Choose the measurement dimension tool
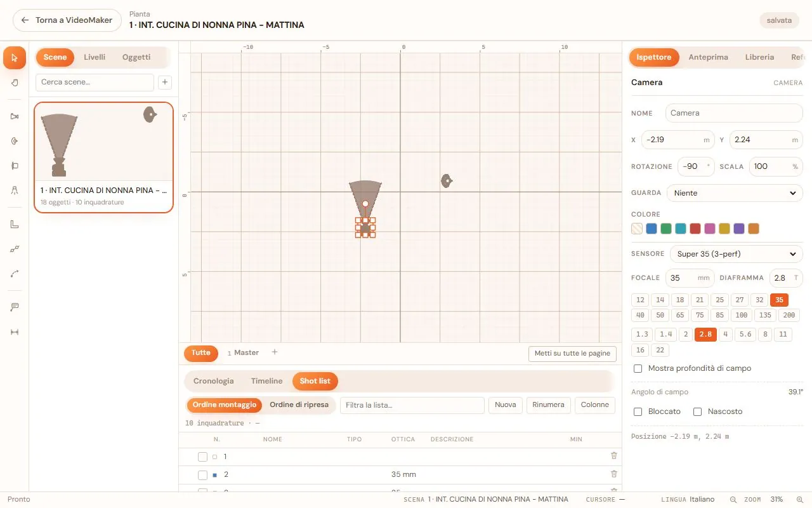The image size is (812, 508). pyautogui.click(x=15, y=332)
